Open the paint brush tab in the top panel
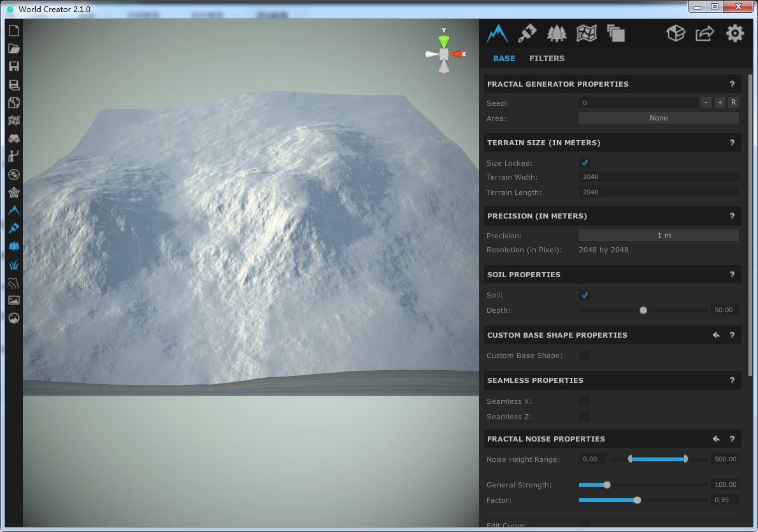Image resolution: width=758 pixels, height=532 pixels. [526, 33]
